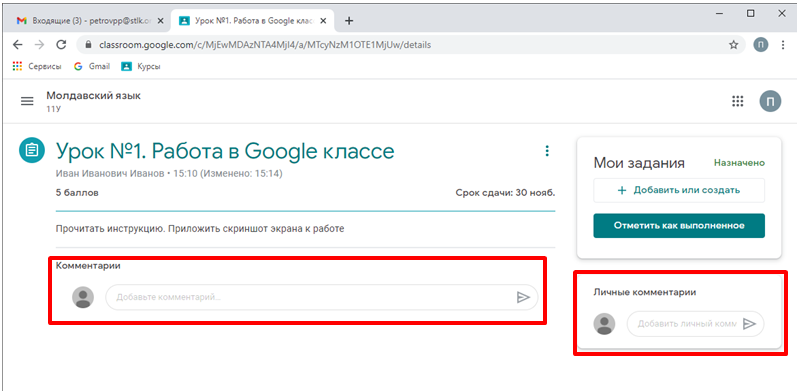Open Chrome profile avatar in toolbar
This screenshot has width=800, height=391.
[761, 45]
